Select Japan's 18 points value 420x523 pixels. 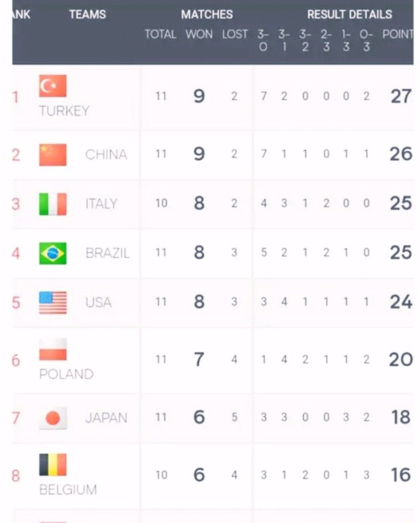tap(401, 417)
